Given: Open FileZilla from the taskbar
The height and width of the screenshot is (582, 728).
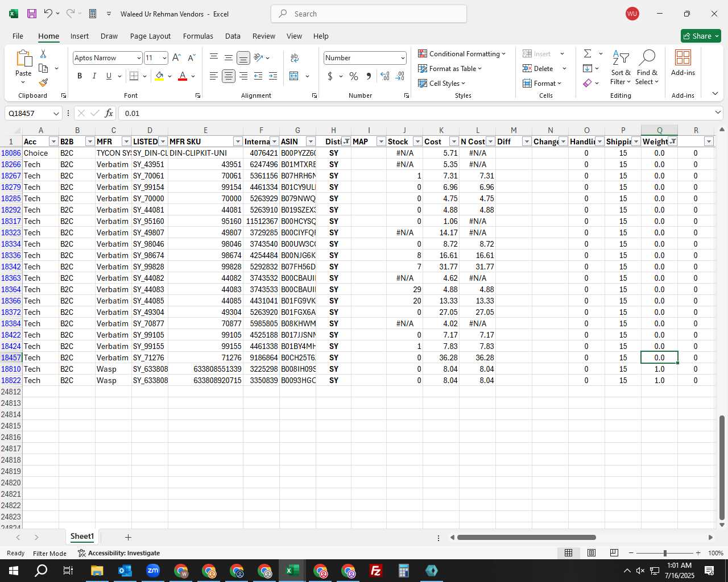Looking at the screenshot, I should pos(376,571).
